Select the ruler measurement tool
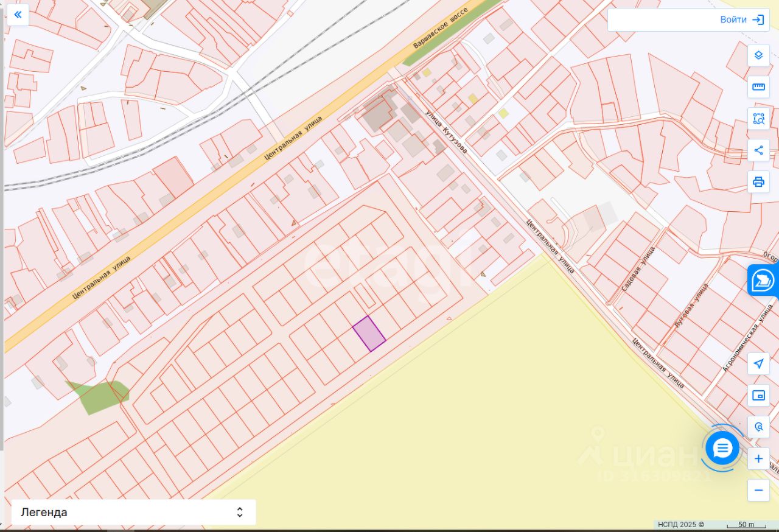The width and height of the screenshot is (779, 532). coord(758,87)
